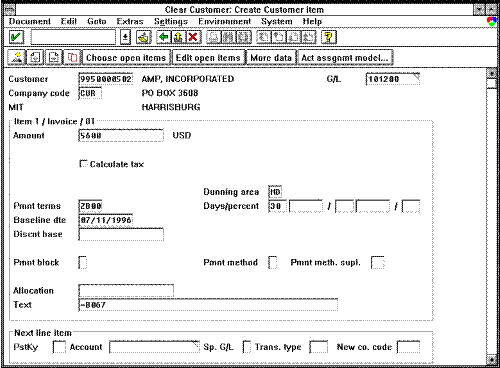The height and width of the screenshot is (368, 500).
Task: Click the Pmnt meth. supl. field
Action: coord(378,262)
